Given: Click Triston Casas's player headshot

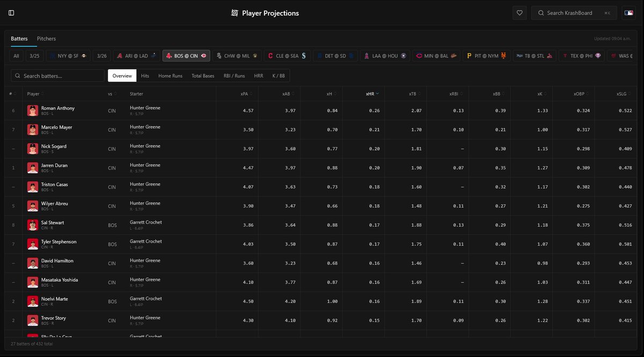Looking at the screenshot, I should tap(33, 187).
